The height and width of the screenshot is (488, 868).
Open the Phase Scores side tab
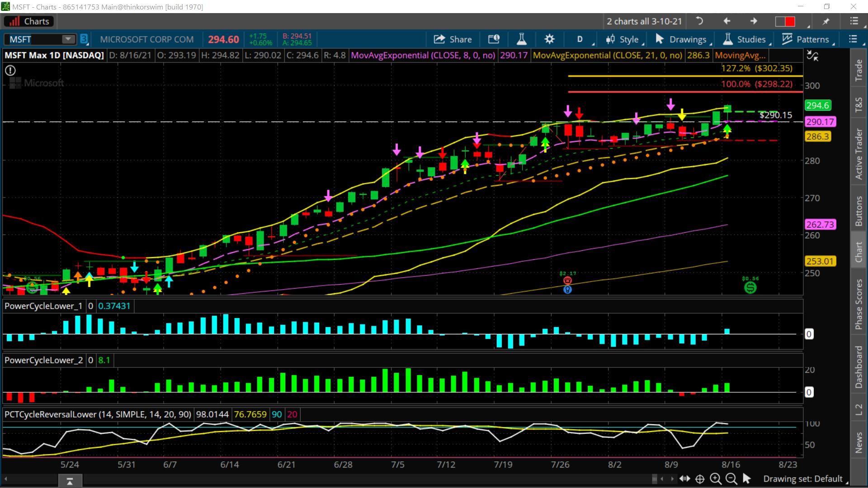click(x=859, y=304)
